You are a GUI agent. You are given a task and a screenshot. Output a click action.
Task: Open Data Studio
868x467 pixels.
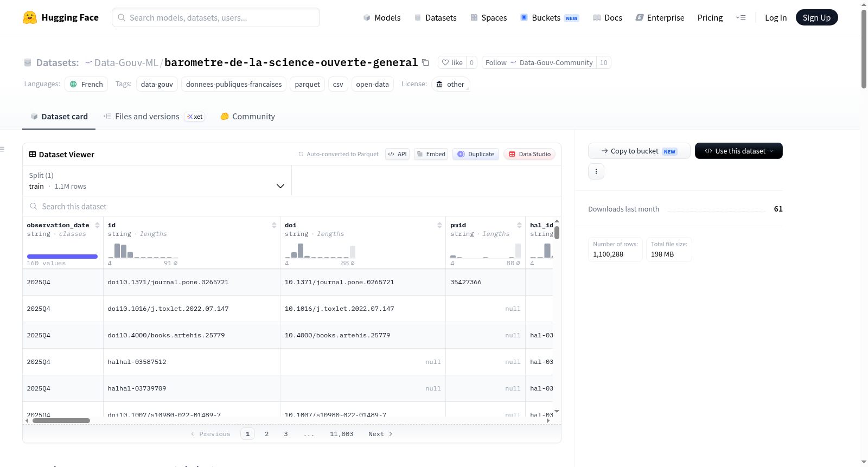point(529,154)
